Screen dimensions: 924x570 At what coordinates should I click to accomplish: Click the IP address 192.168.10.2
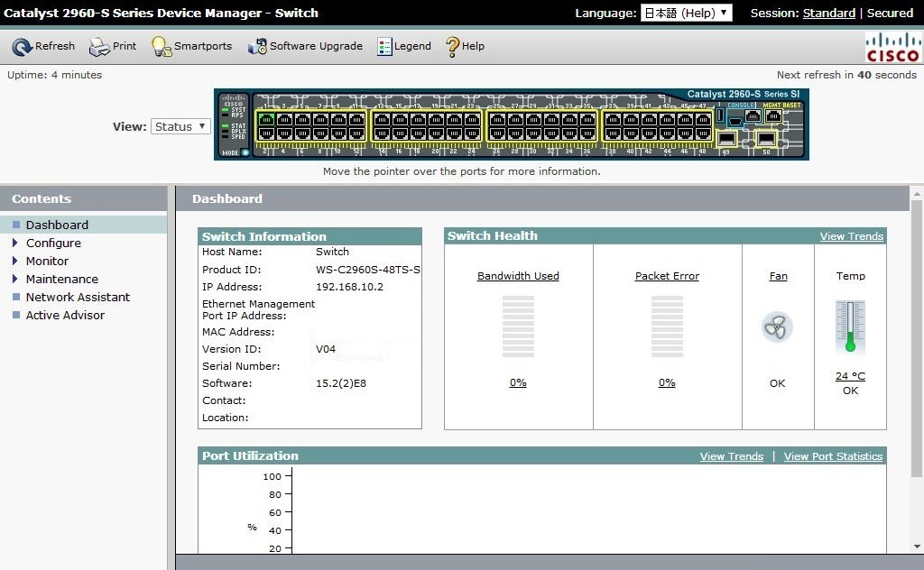coord(349,287)
